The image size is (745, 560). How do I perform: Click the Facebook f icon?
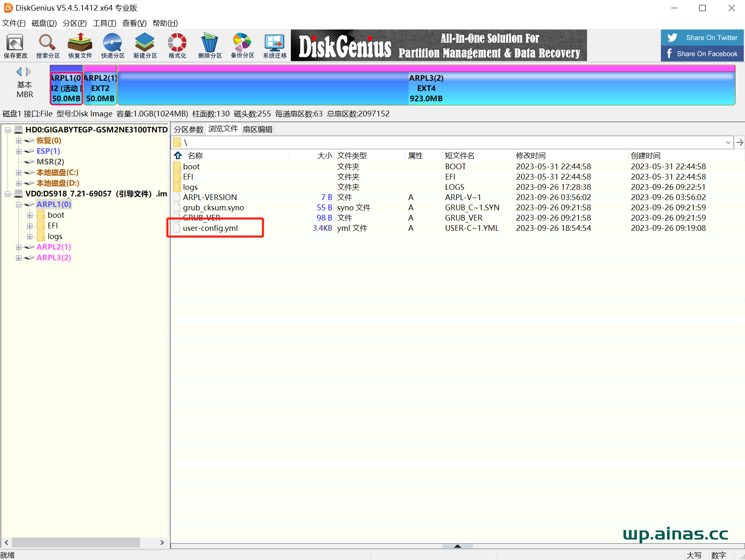[x=670, y=54]
